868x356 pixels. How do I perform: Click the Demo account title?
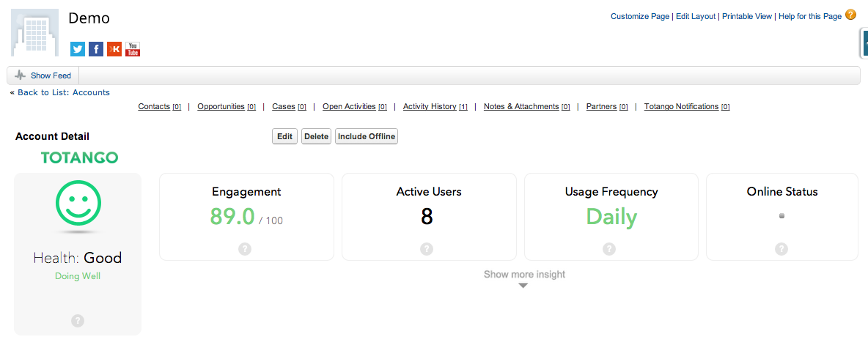(89, 18)
